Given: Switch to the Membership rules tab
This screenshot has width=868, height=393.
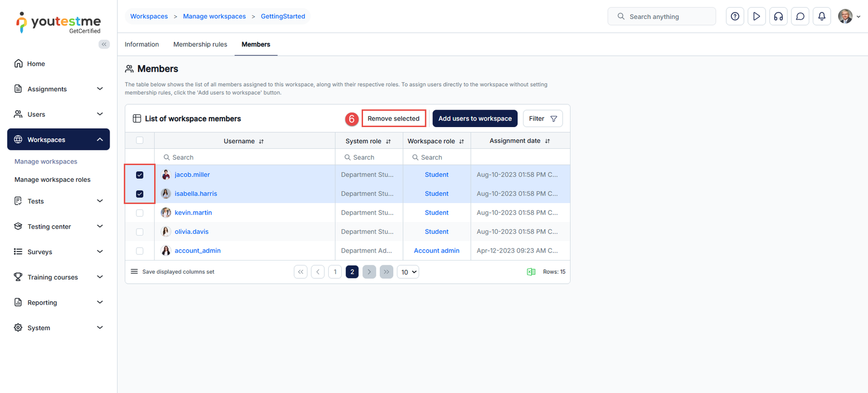Looking at the screenshot, I should click(x=200, y=45).
